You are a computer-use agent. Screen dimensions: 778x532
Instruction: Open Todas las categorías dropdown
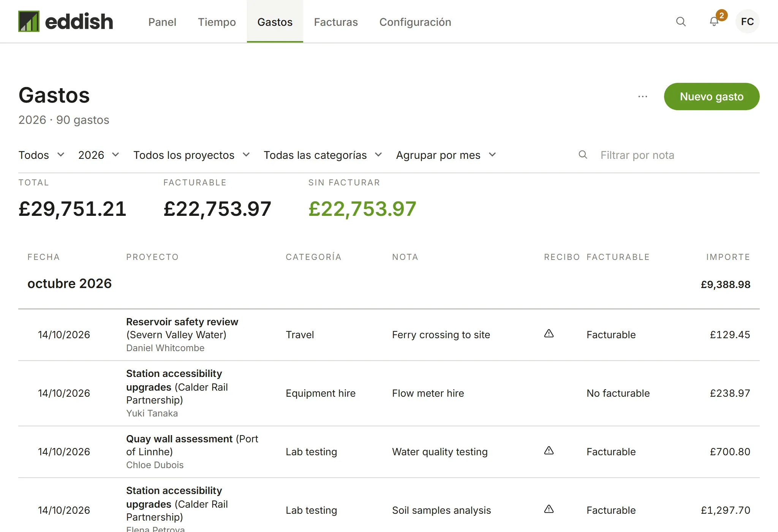(323, 155)
